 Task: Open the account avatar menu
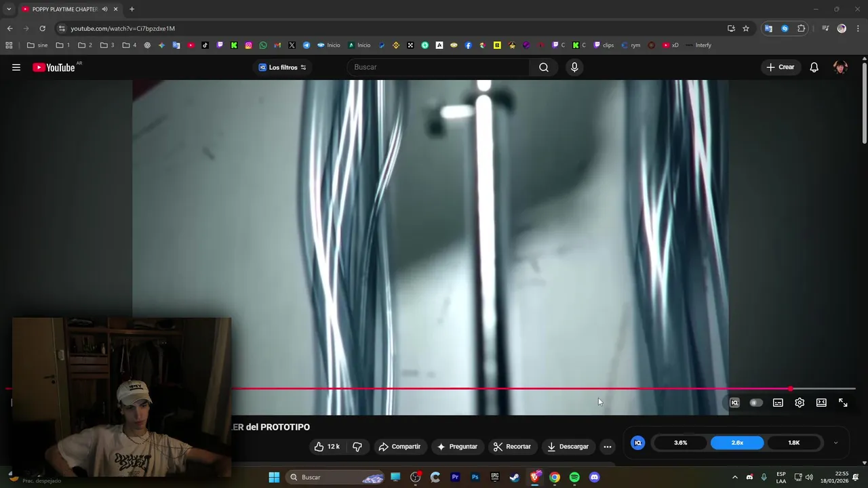click(841, 67)
